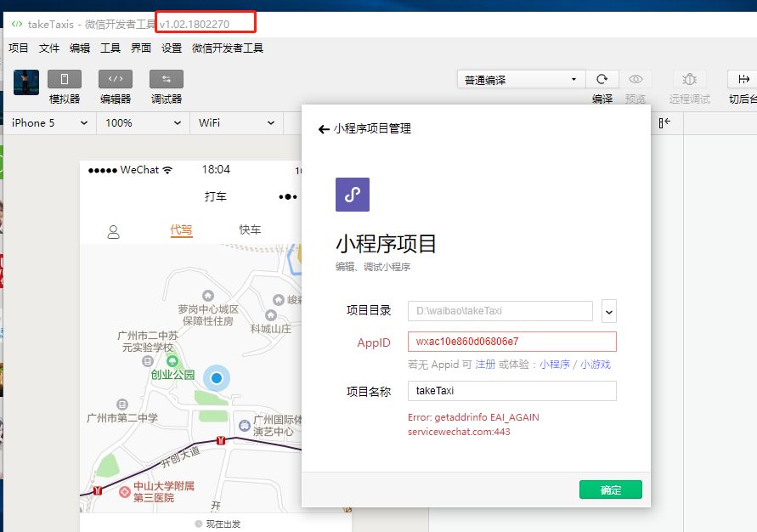Click the user avatar thumbnail in toolbar
Viewport: 757px width, 532px height.
(26, 82)
